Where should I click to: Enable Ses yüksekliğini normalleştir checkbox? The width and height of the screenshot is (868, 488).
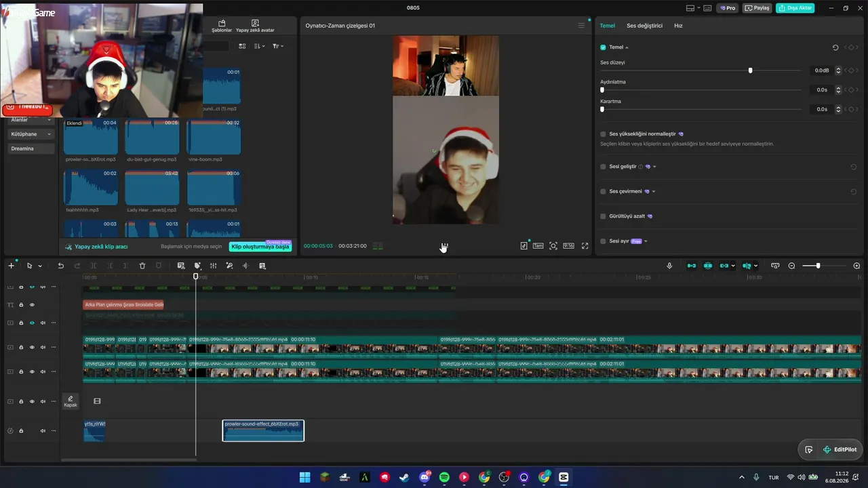[604, 134]
